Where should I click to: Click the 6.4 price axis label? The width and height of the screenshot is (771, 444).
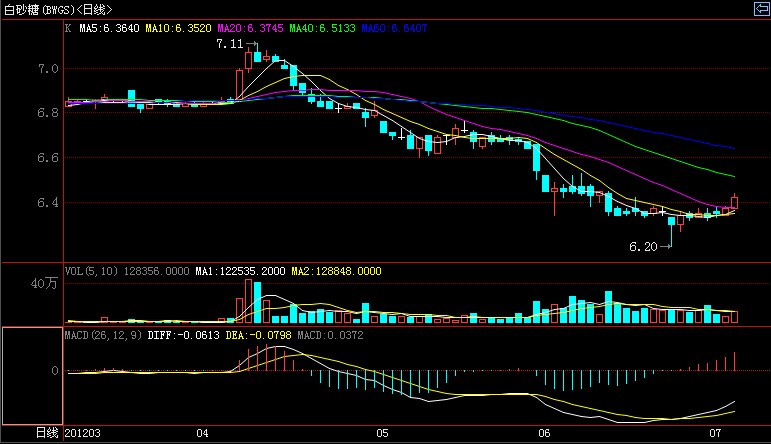coord(48,203)
